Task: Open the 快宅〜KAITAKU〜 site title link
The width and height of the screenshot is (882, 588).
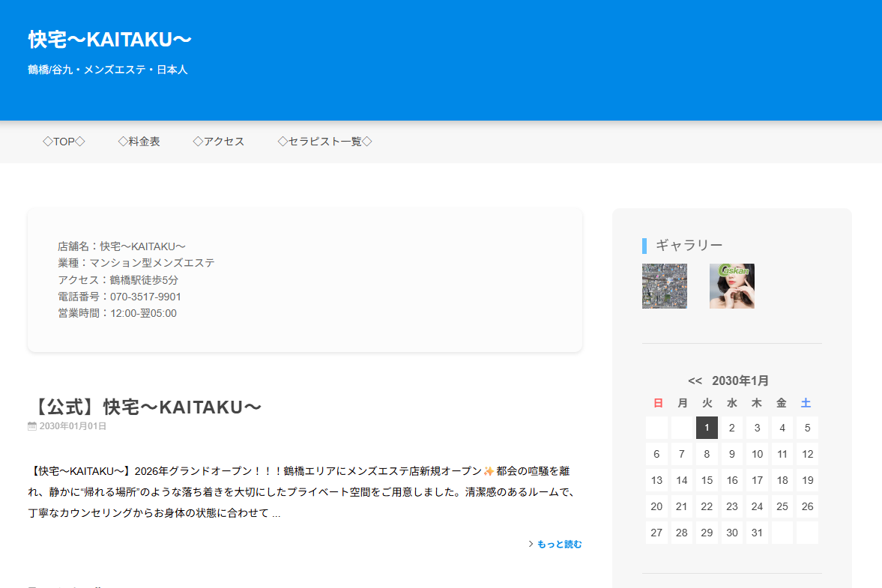Action: click(109, 40)
